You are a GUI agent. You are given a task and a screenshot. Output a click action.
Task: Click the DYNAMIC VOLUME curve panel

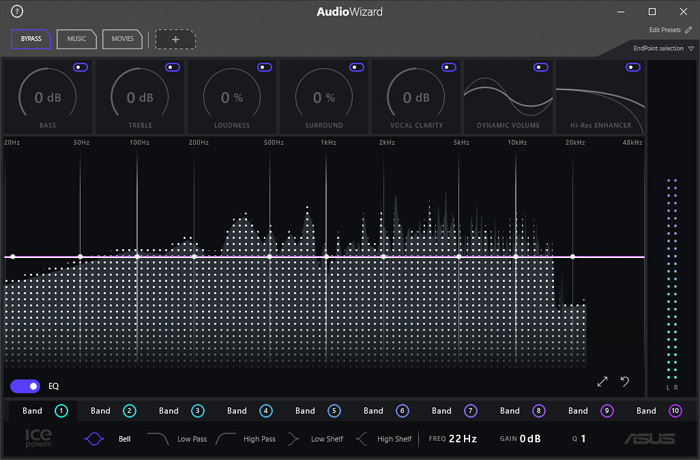tap(508, 97)
